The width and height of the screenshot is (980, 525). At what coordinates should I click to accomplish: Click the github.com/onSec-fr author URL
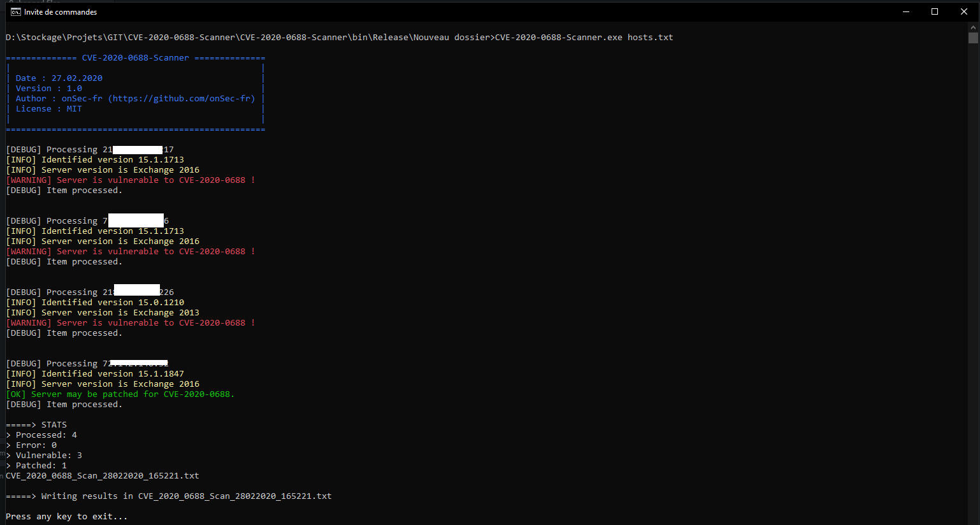click(182, 99)
